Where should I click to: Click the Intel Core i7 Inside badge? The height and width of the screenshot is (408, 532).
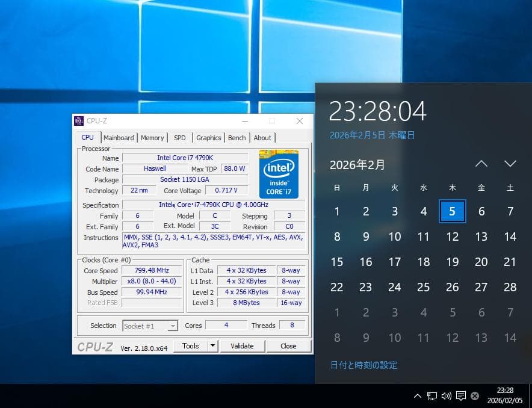coord(279,175)
